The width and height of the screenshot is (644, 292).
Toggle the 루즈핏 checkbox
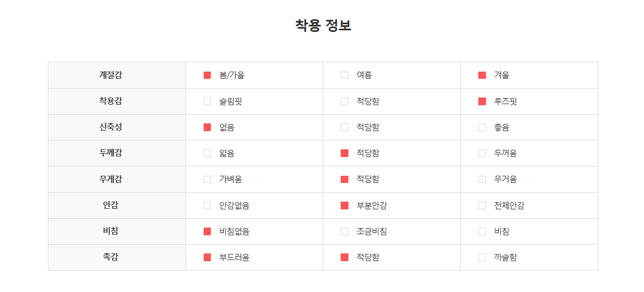point(482,101)
